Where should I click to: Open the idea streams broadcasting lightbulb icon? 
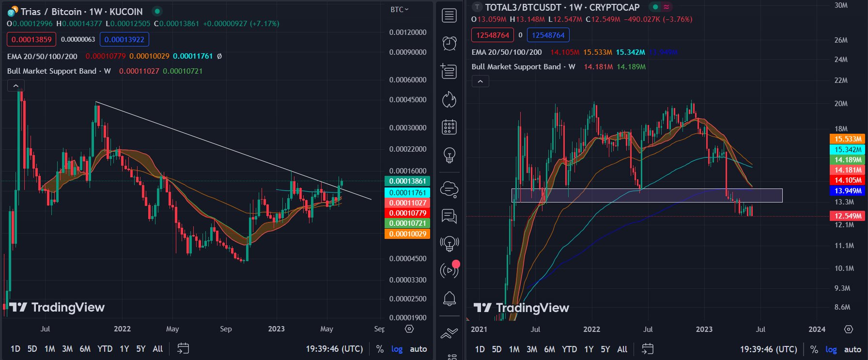pyautogui.click(x=449, y=243)
